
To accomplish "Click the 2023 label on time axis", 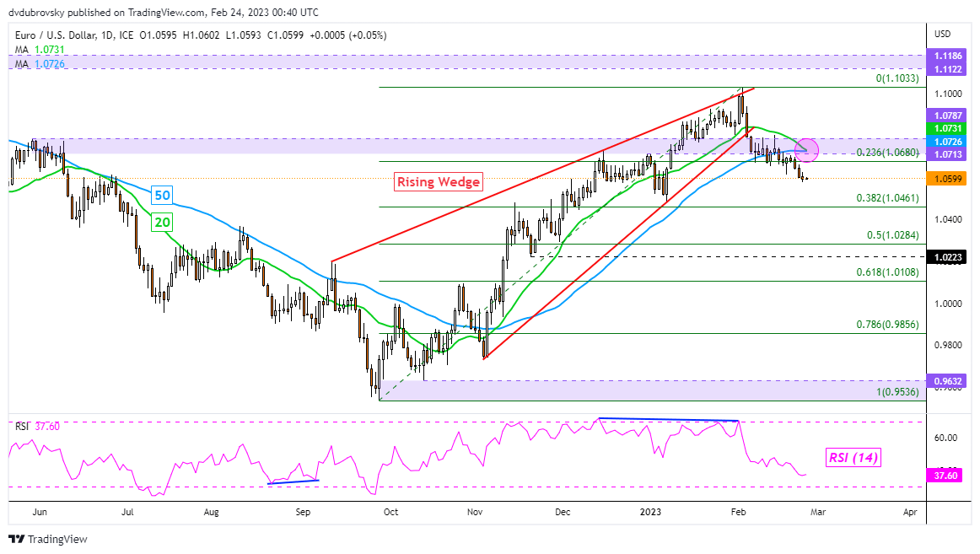I will [x=650, y=512].
